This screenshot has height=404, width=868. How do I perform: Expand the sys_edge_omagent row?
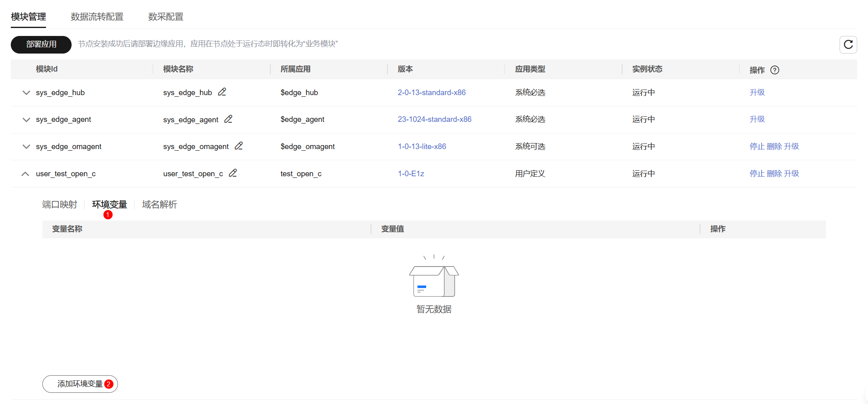[26, 147]
